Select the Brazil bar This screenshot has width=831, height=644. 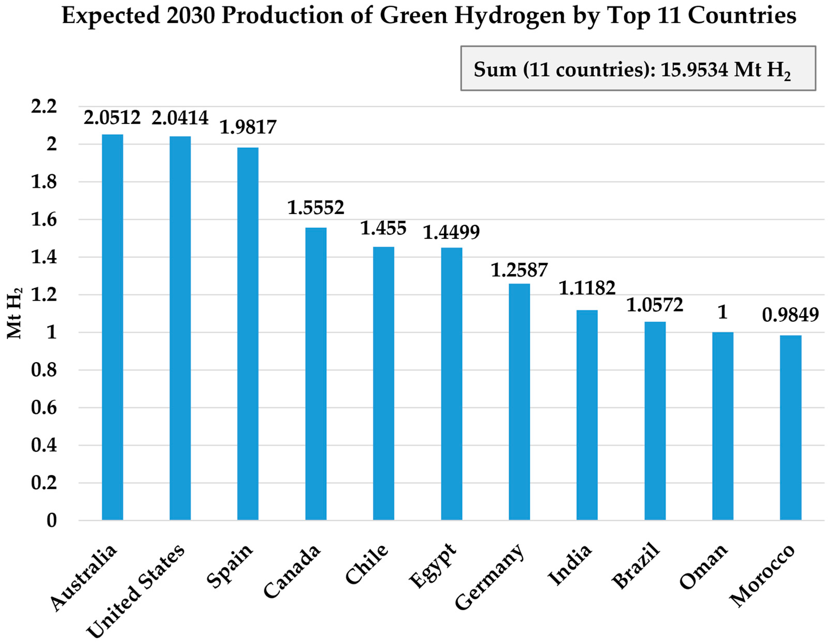coord(655,421)
